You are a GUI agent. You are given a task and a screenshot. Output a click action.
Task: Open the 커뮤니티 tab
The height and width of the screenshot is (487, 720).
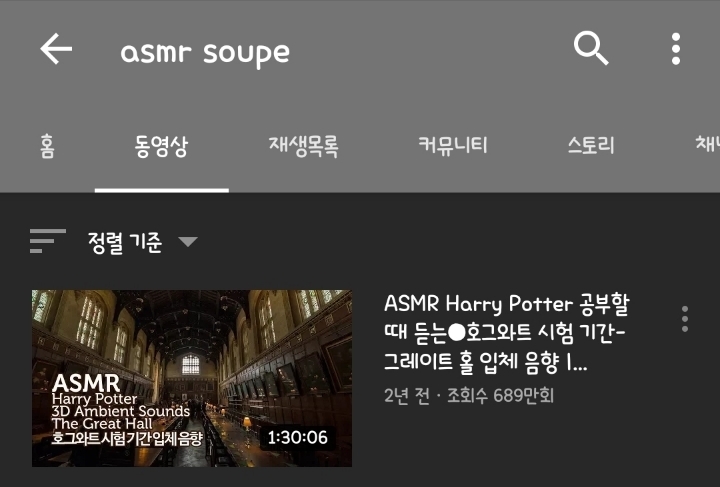(x=453, y=146)
